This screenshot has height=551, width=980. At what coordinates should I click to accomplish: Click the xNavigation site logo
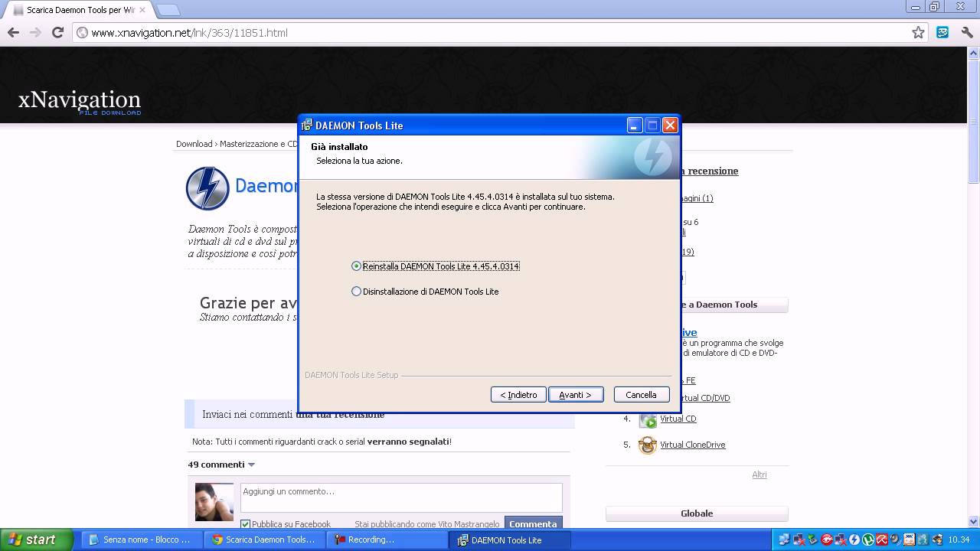[80, 101]
